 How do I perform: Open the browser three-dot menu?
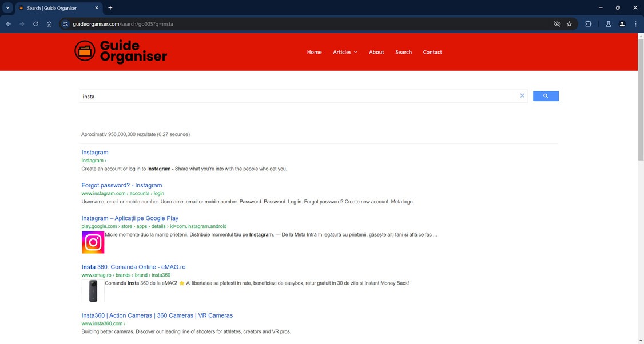tap(635, 23)
